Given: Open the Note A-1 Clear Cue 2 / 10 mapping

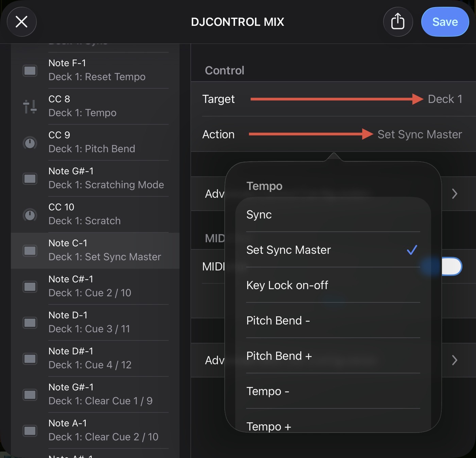Looking at the screenshot, I should [x=95, y=430].
